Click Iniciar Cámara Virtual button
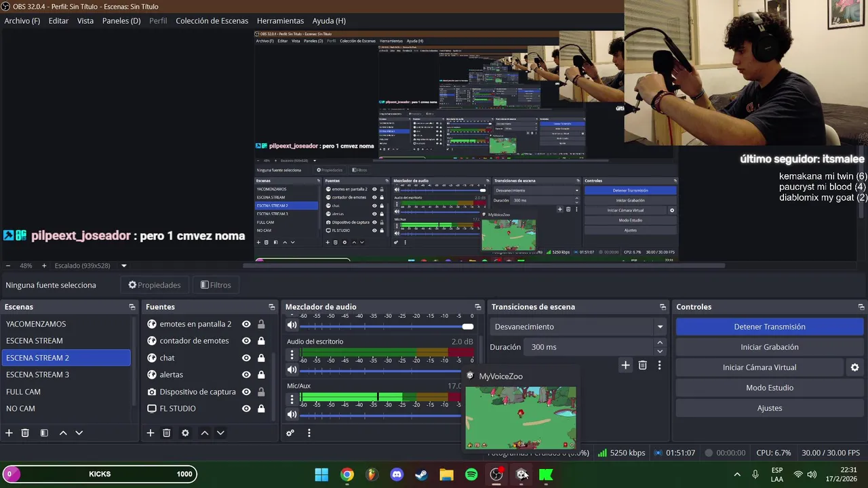Screen dimensions: 868x488 tap(759, 367)
